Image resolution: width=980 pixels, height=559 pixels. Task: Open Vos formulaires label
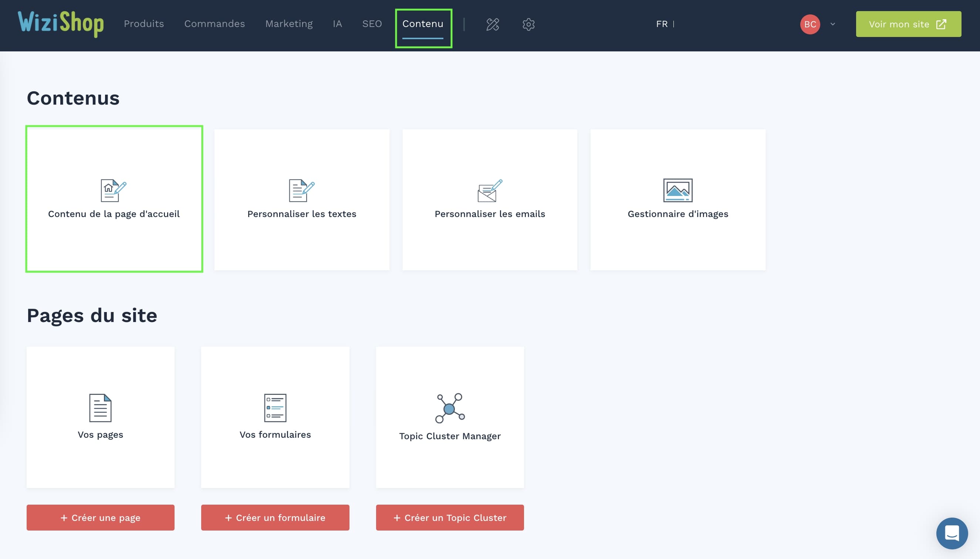pyautogui.click(x=275, y=435)
